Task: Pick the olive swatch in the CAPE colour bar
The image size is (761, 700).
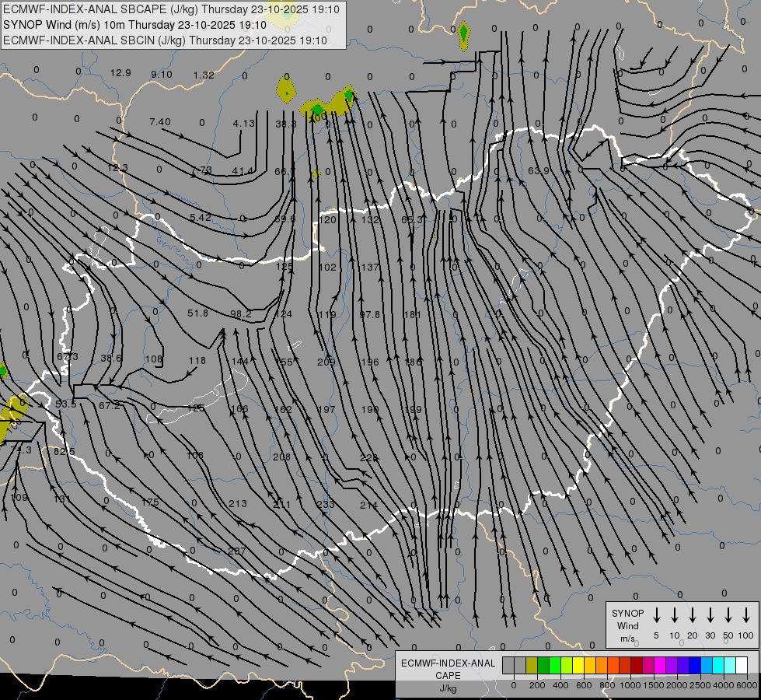Action: tap(532, 665)
